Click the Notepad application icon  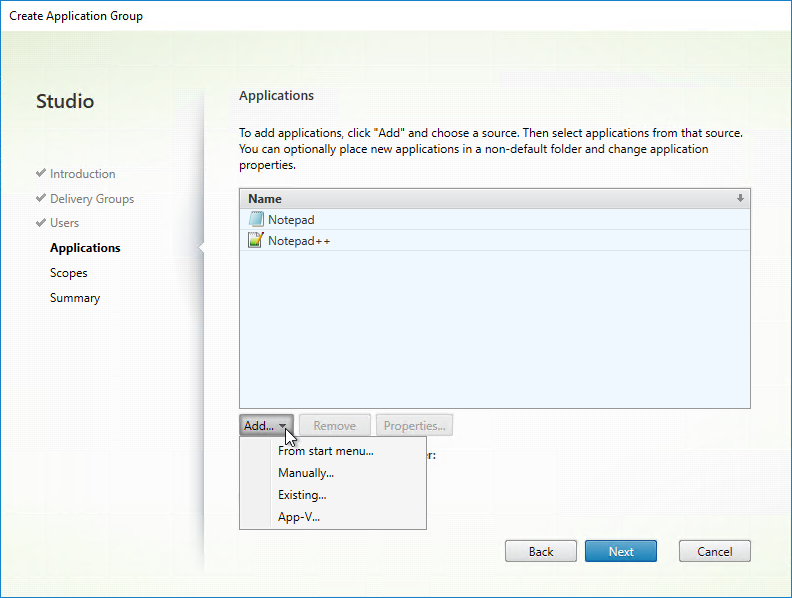coord(256,220)
